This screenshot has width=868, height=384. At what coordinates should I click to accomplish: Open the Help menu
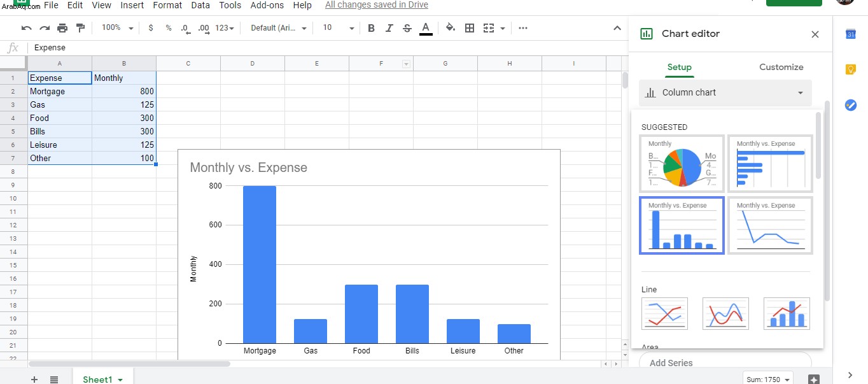(x=302, y=5)
